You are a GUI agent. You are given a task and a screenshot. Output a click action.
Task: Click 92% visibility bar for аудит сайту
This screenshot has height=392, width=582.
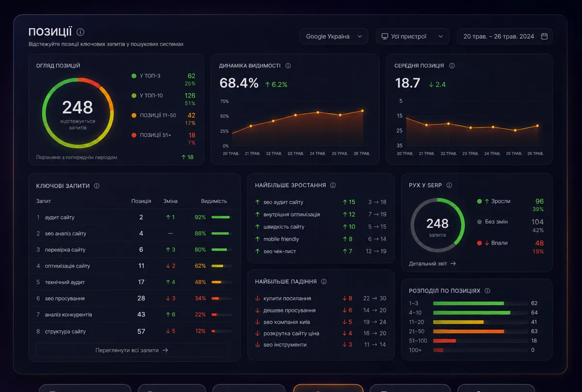pos(221,217)
